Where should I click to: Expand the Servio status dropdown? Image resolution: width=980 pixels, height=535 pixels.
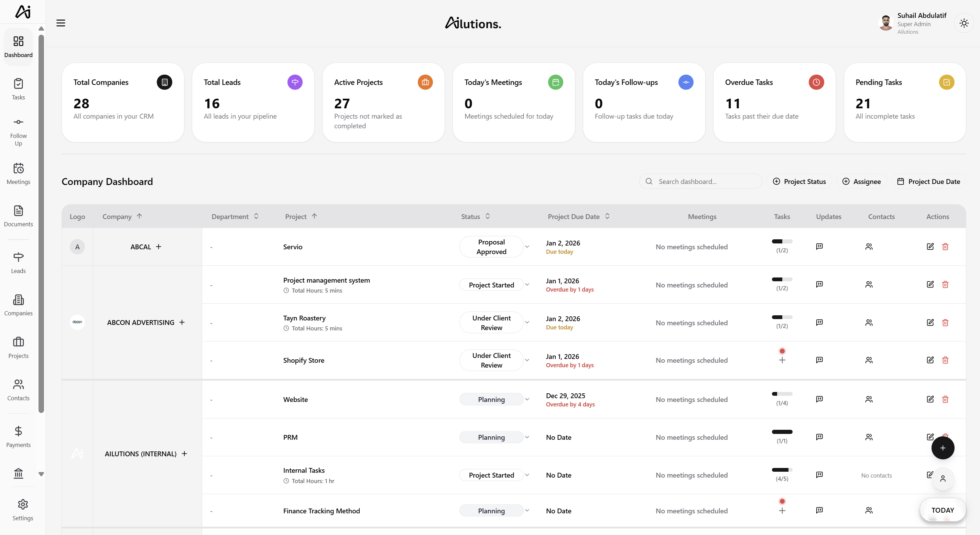click(x=527, y=247)
